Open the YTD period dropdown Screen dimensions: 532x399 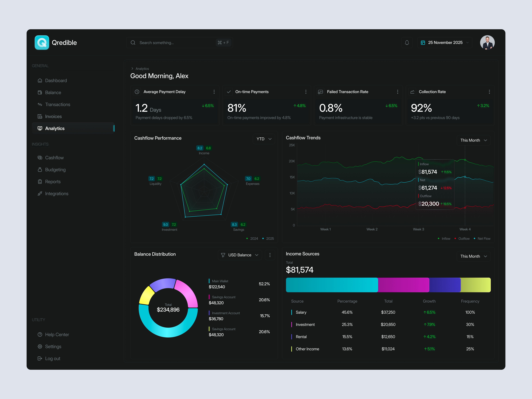tap(264, 139)
